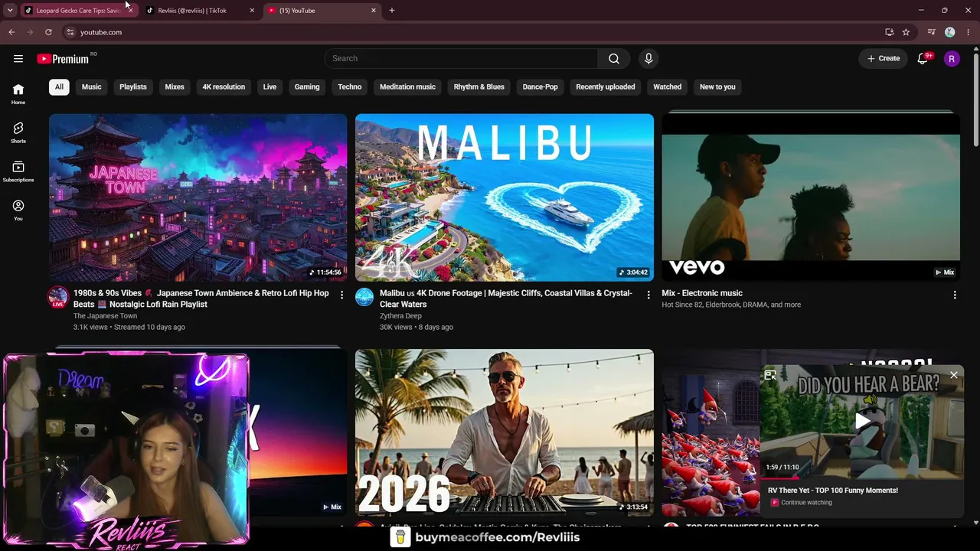Play the miniplayer video
980x551 pixels.
[x=863, y=420]
